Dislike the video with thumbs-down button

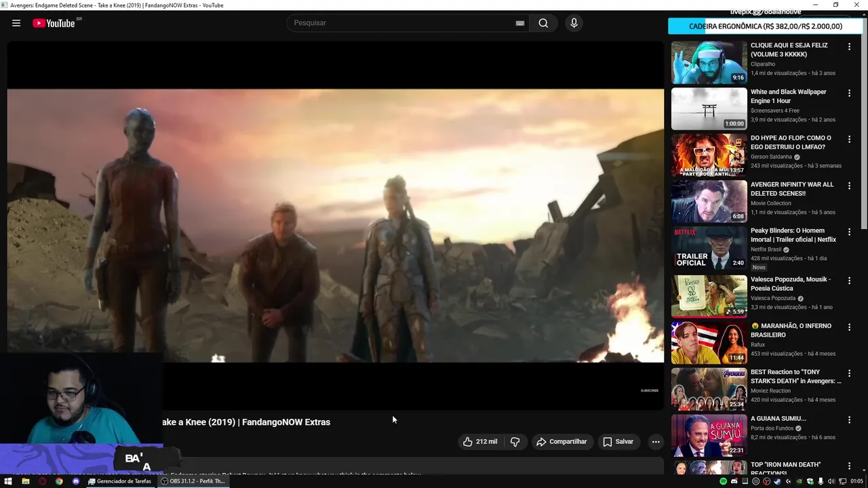click(x=515, y=441)
